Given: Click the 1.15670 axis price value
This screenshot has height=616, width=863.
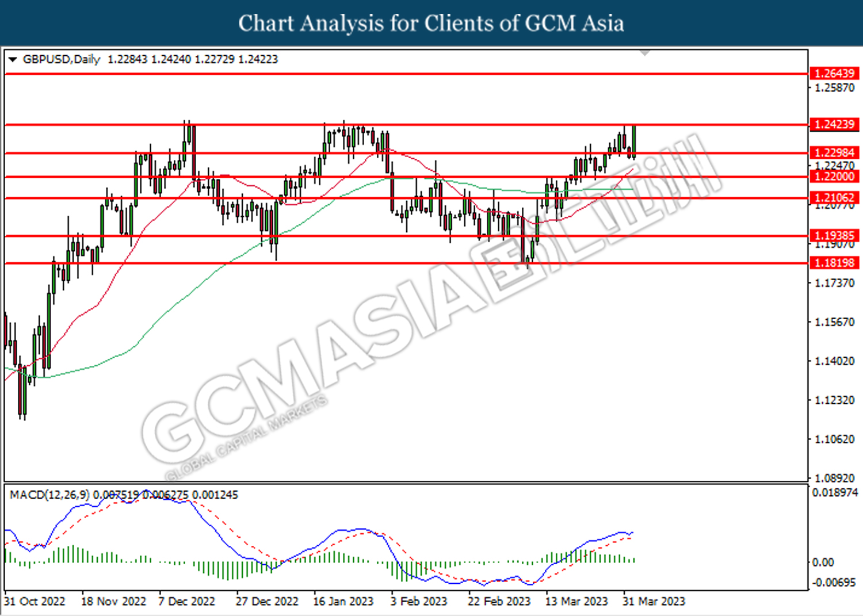Looking at the screenshot, I should 835,322.
